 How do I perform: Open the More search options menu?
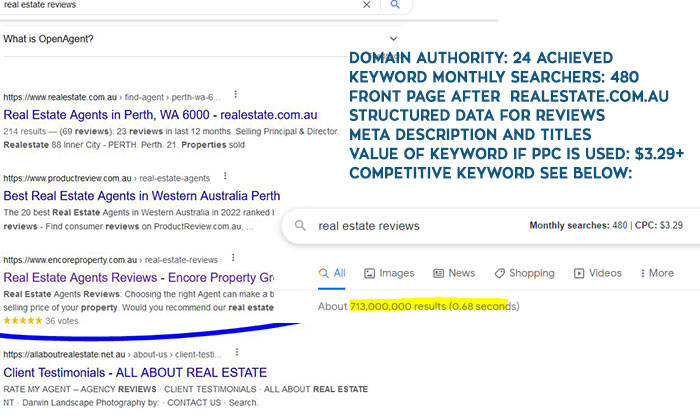[x=657, y=273]
